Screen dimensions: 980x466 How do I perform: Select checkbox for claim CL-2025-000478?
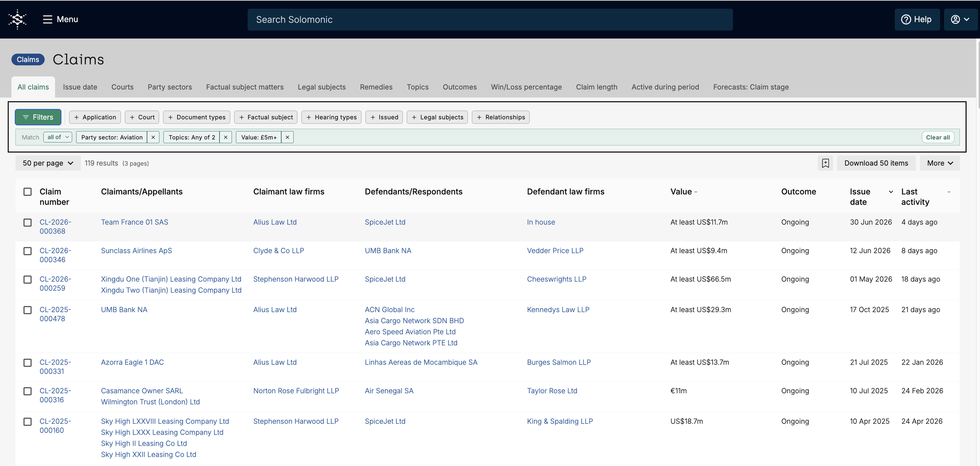(x=27, y=311)
